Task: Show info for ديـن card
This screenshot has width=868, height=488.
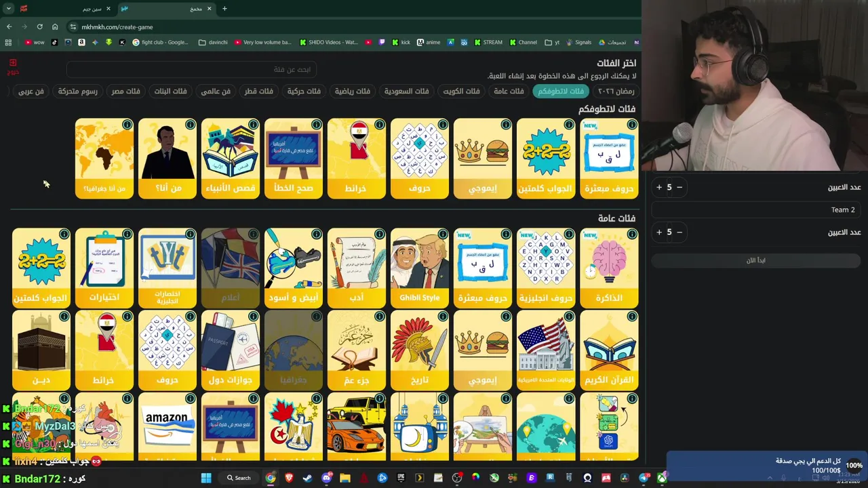Action: click(x=64, y=317)
